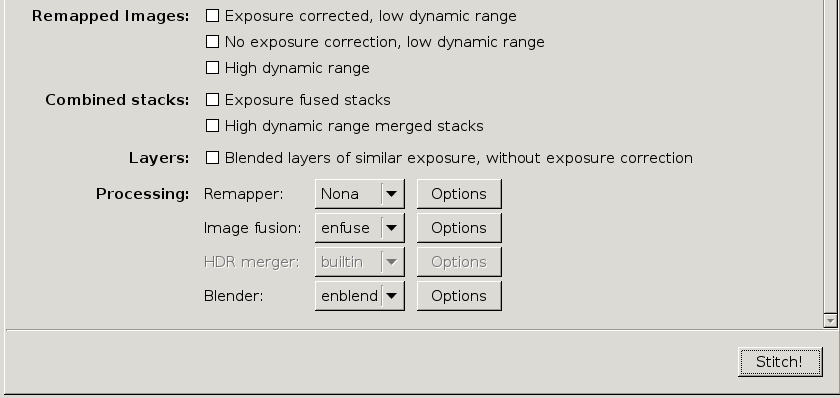Check No exposure correction, low dynamic range
The width and height of the screenshot is (840, 398).
[x=213, y=42]
